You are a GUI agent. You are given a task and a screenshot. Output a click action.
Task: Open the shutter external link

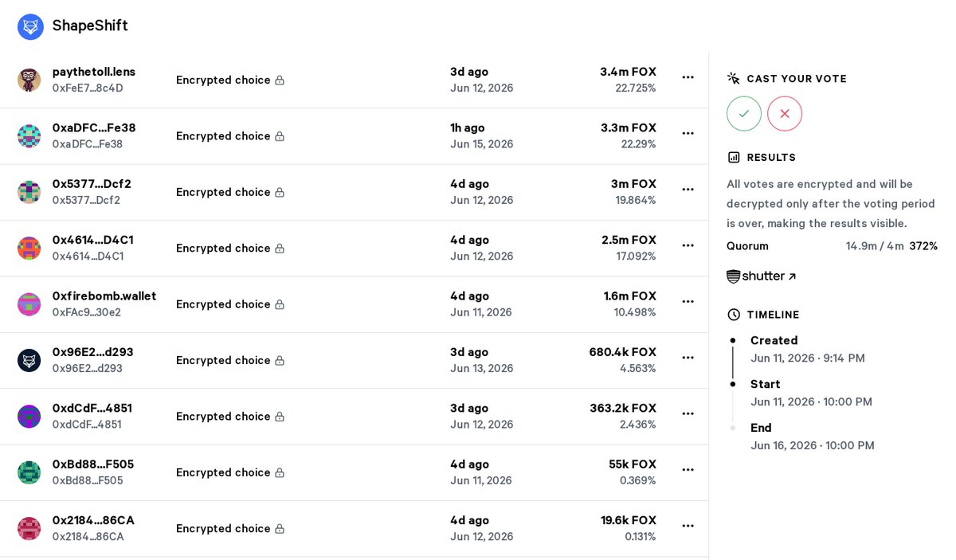coord(762,276)
